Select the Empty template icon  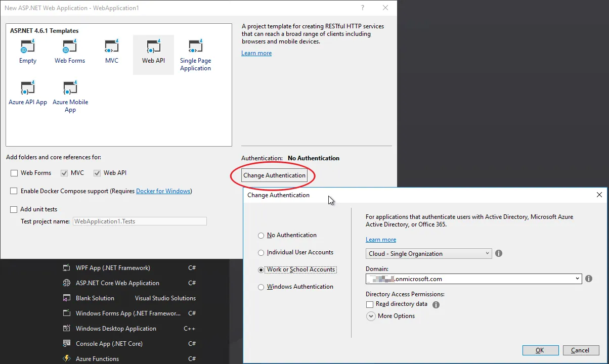point(27,47)
